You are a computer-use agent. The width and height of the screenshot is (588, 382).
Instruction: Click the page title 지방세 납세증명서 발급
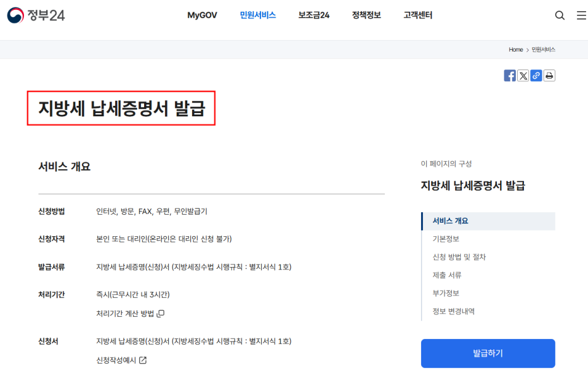(121, 108)
